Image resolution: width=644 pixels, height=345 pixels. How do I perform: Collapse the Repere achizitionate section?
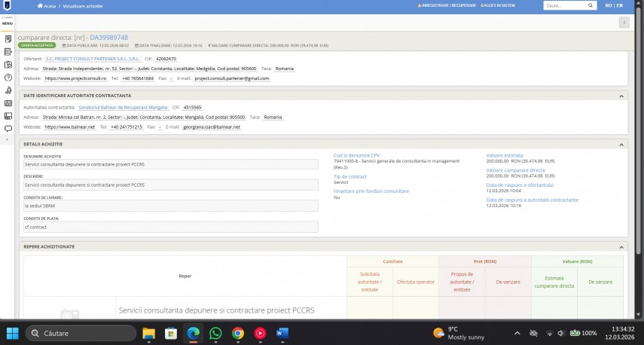coord(622,246)
